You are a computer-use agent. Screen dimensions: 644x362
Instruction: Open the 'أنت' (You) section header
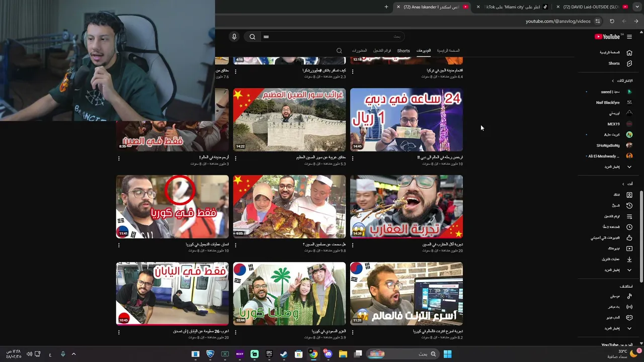pos(627,184)
